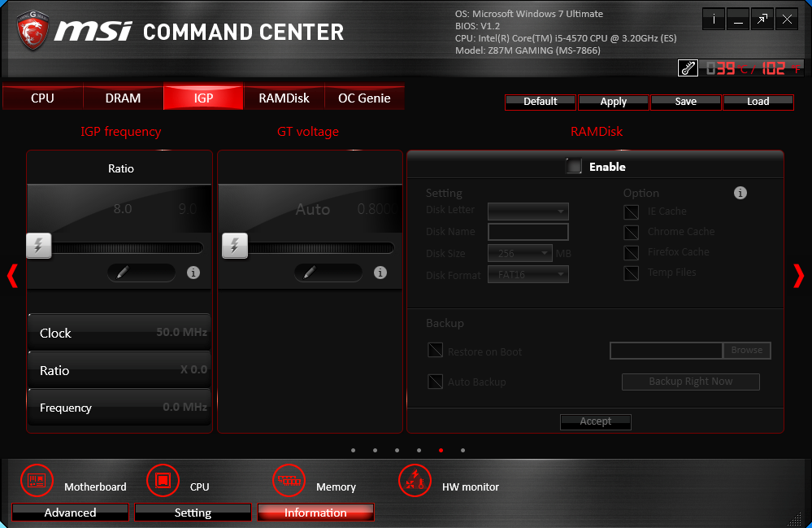
Task: Click the IGP Frequency 0.0 MHz row
Action: pos(119,408)
